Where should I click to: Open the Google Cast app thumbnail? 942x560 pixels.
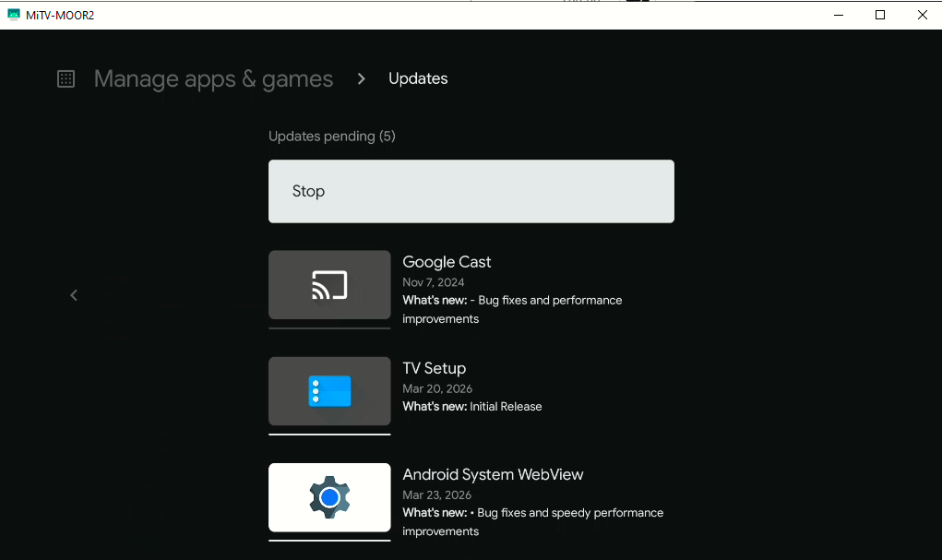329,285
